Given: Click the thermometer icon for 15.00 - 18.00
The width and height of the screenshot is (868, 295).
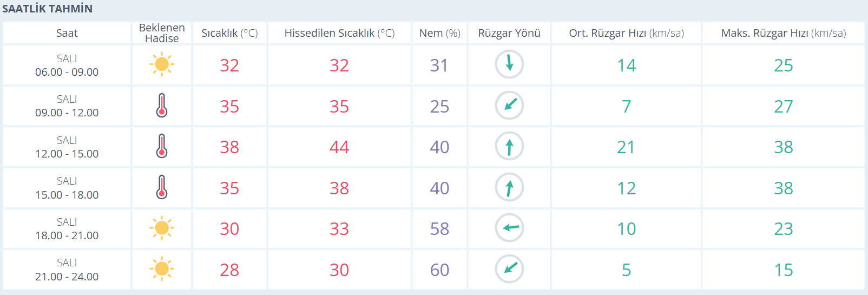Looking at the screenshot, I should 162,187.
